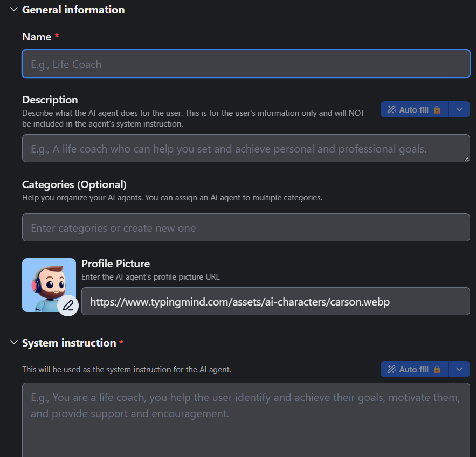Click inside the System instruction text area
The height and width of the screenshot is (457, 476).
click(x=246, y=420)
